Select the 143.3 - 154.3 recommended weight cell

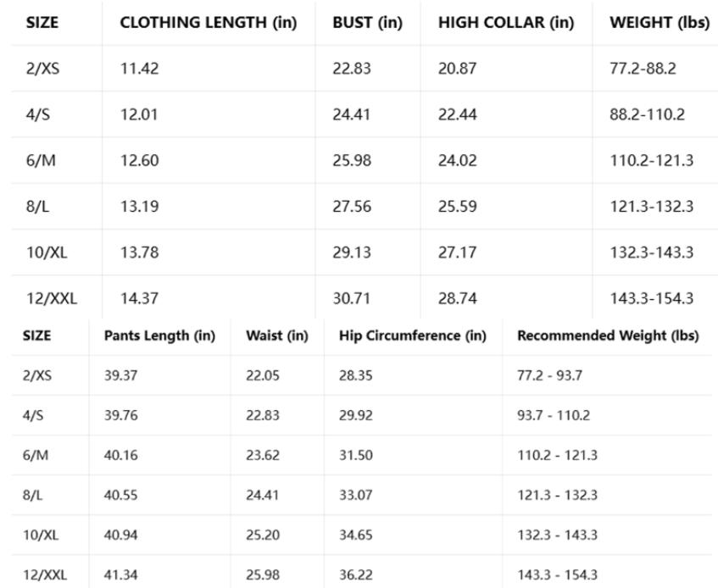[x=557, y=574]
